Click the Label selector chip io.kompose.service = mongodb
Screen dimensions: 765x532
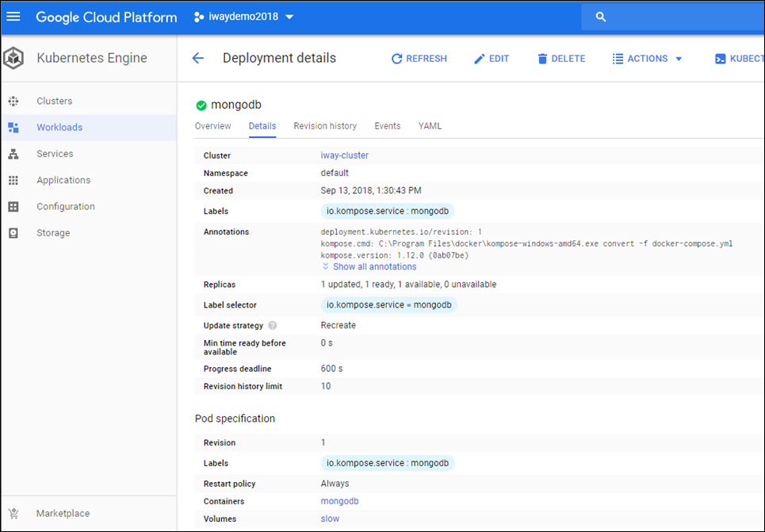[x=389, y=305]
